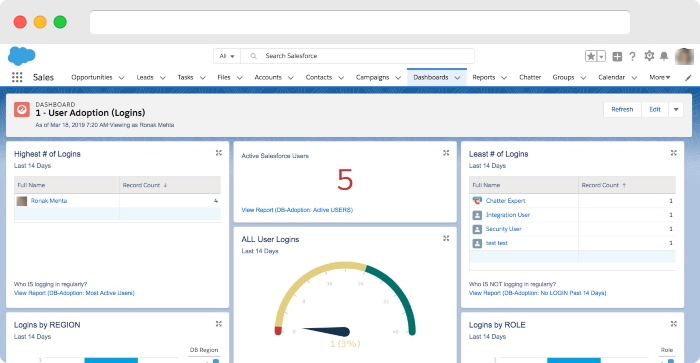The image size is (700, 363).
Task: Click the test test avatar icon
Action: click(x=477, y=243)
